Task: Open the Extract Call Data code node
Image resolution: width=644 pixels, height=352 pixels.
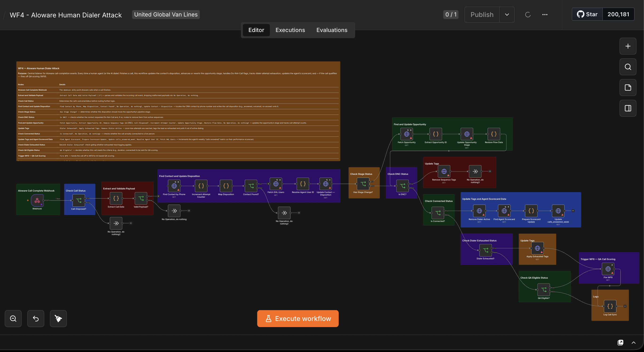Action: point(116,198)
